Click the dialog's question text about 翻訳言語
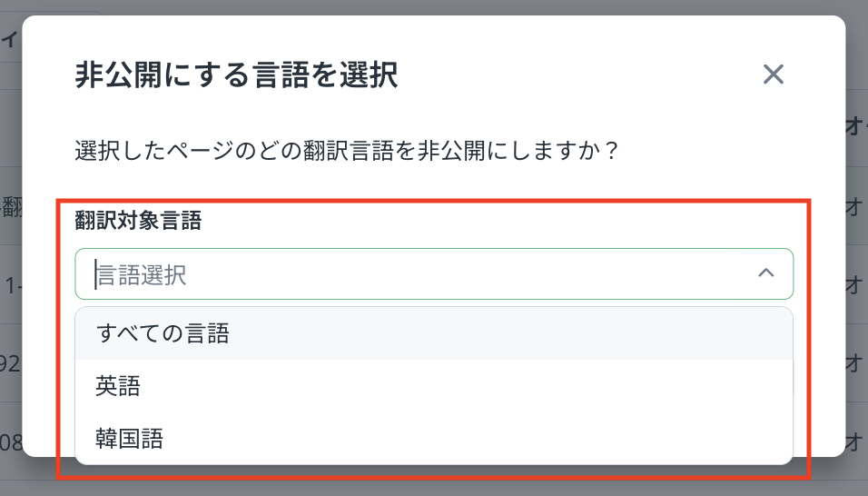This screenshot has width=868, height=496. point(346,150)
